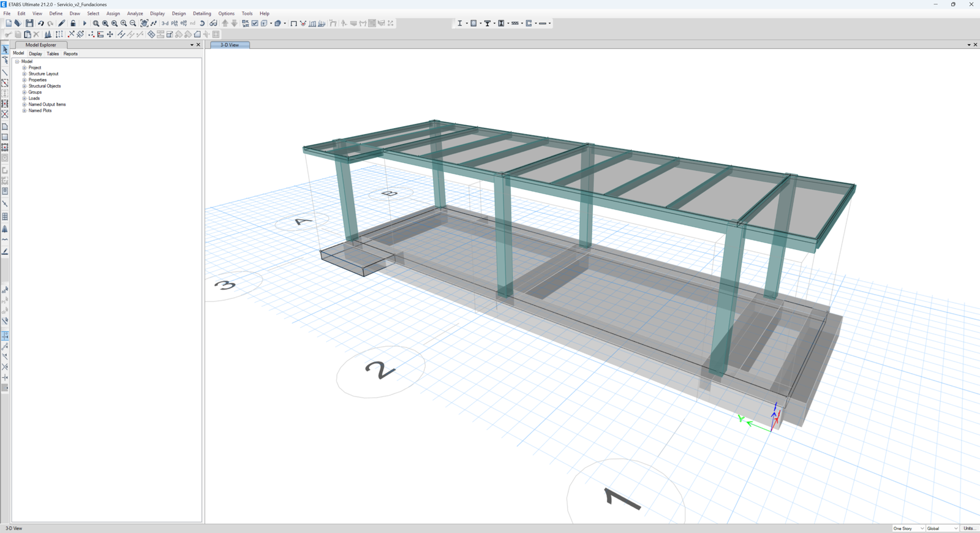This screenshot has width=980, height=533.
Task: Open the Model Explorer panel options arrow
Action: point(192,45)
